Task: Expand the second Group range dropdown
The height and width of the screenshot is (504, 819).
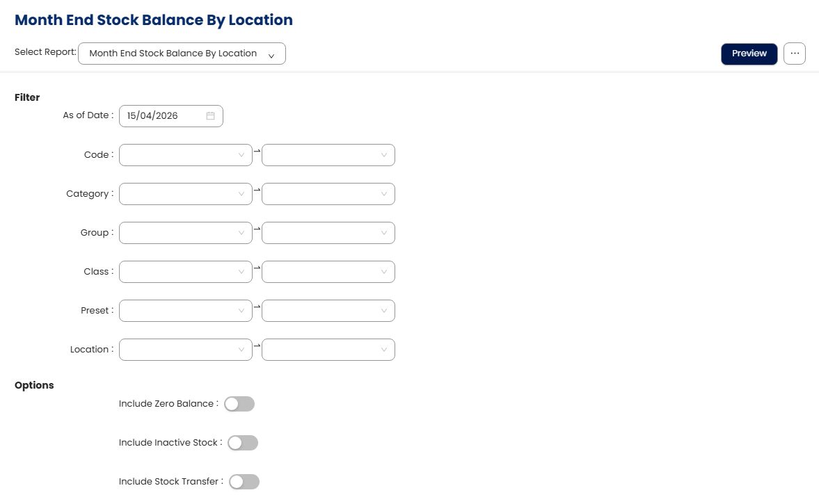Action: tap(328, 233)
